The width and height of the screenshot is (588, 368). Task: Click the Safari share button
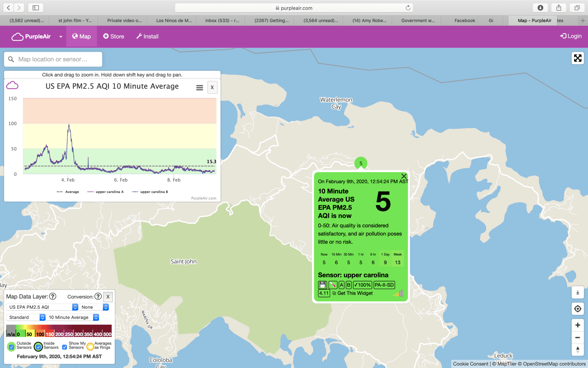(559, 8)
